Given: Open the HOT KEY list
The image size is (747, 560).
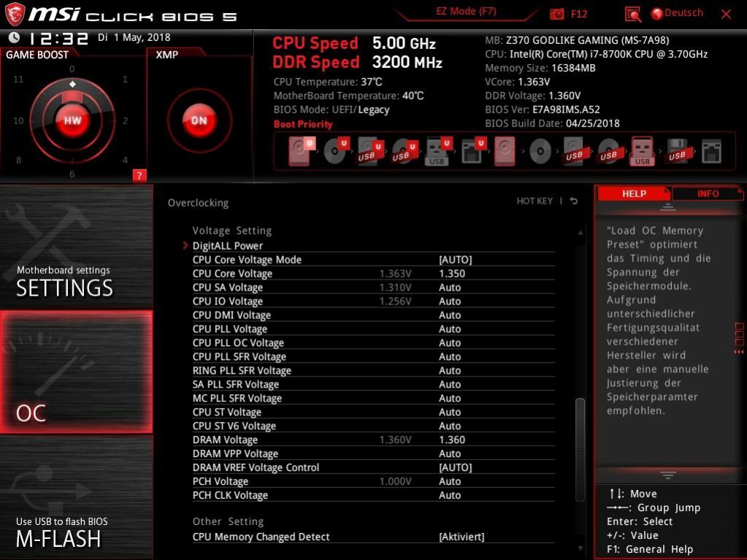Looking at the screenshot, I should click(535, 201).
